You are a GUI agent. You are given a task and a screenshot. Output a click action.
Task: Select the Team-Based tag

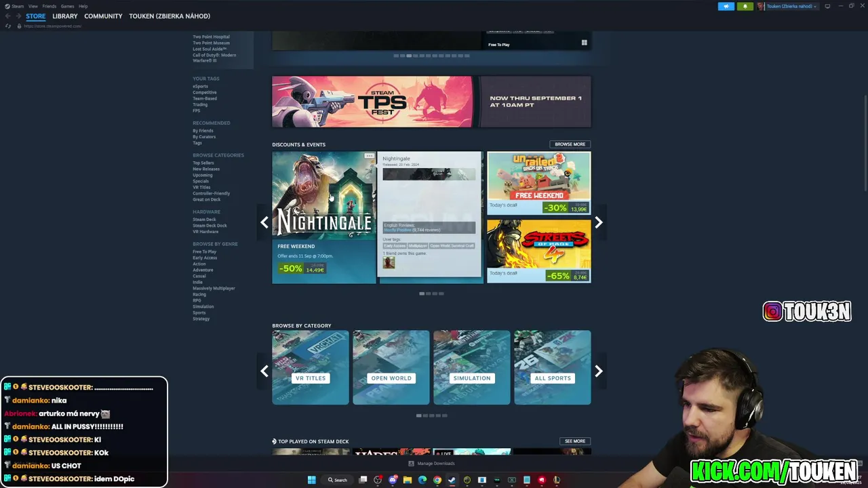pos(205,98)
